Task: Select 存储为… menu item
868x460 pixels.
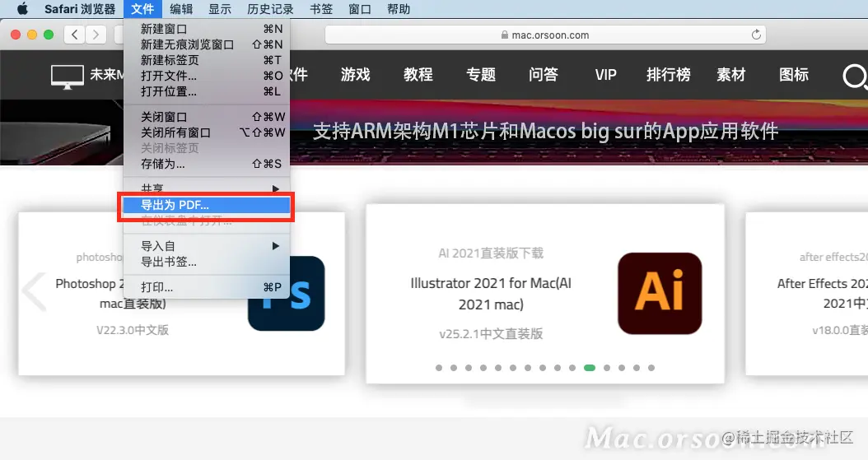Action: tap(207, 164)
